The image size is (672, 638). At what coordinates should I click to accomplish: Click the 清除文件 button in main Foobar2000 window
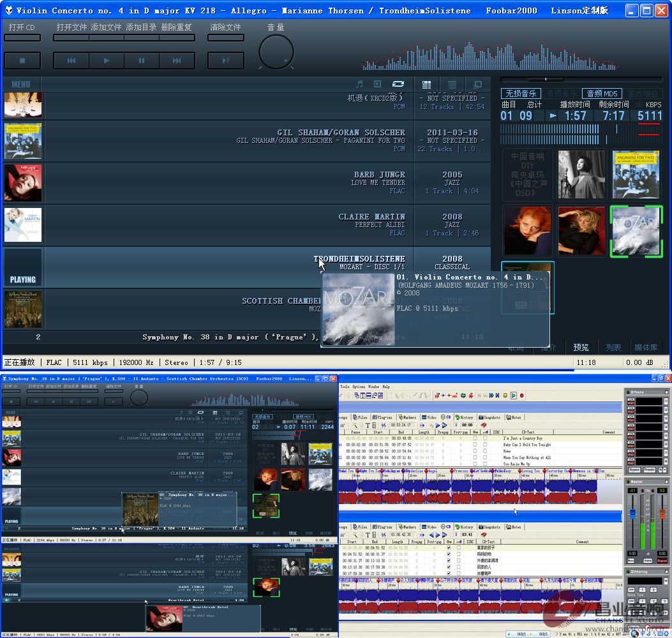pyautogui.click(x=225, y=27)
